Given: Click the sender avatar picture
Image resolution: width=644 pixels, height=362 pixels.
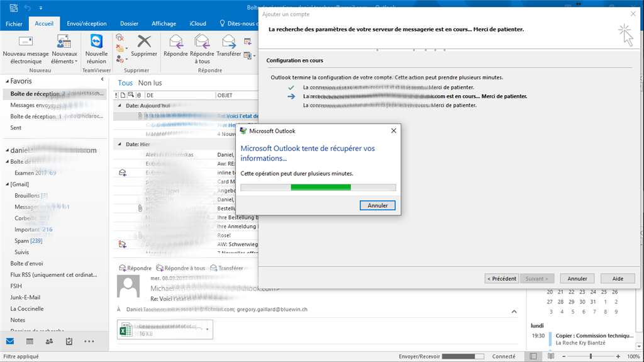Looking at the screenshot, I should click(128, 286).
